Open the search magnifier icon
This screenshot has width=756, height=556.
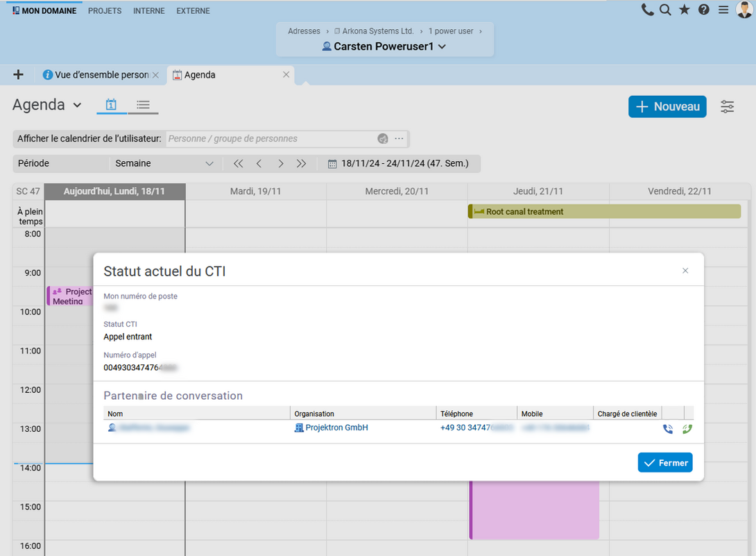pyautogui.click(x=665, y=10)
